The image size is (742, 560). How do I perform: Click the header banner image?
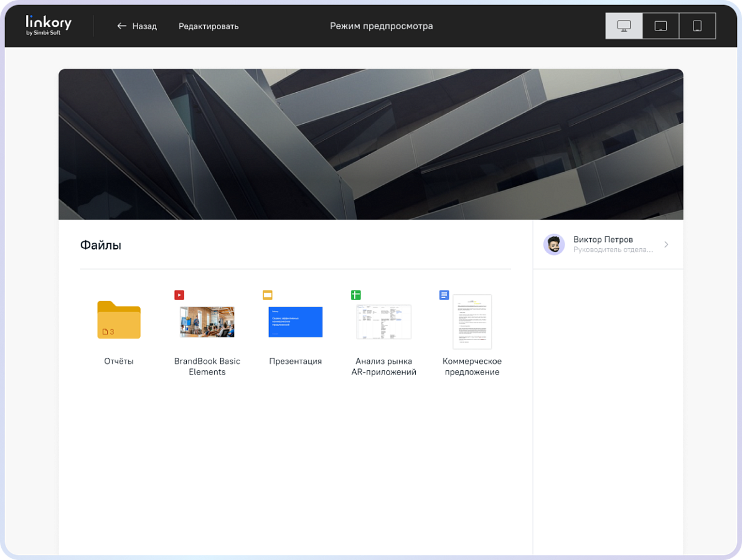[x=371, y=144]
